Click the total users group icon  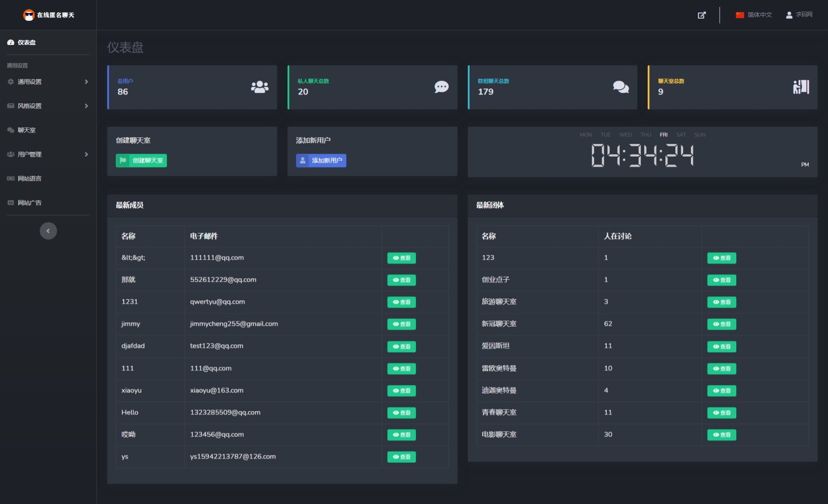tap(259, 87)
